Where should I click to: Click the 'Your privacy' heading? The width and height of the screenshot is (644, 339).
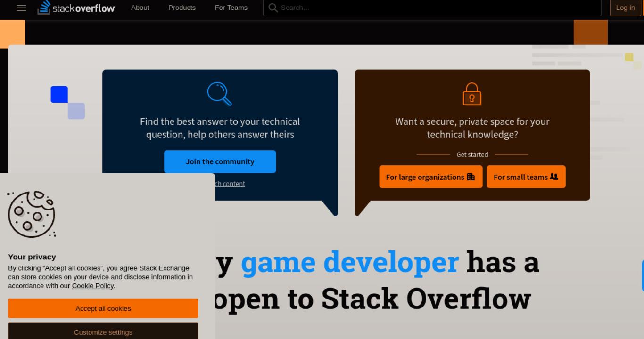32,257
